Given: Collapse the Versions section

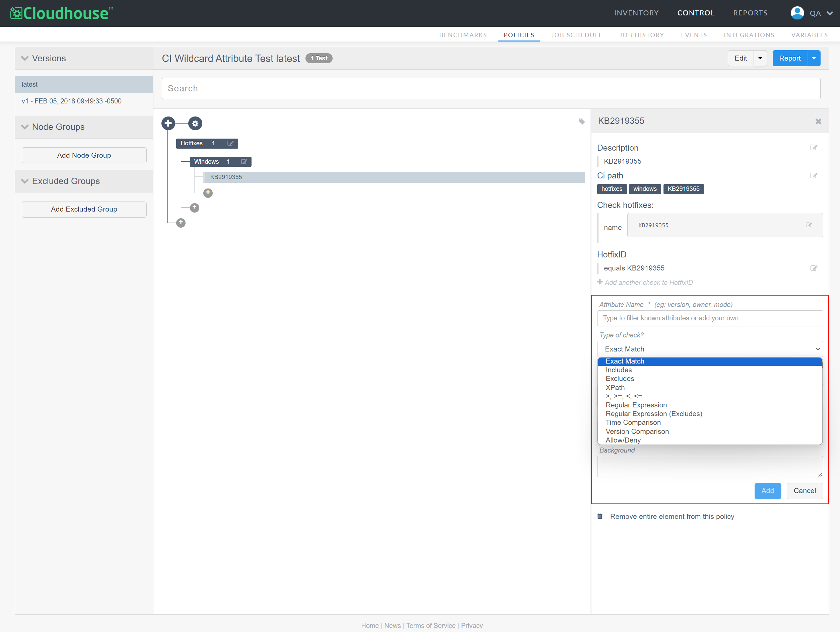Looking at the screenshot, I should [25, 58].
